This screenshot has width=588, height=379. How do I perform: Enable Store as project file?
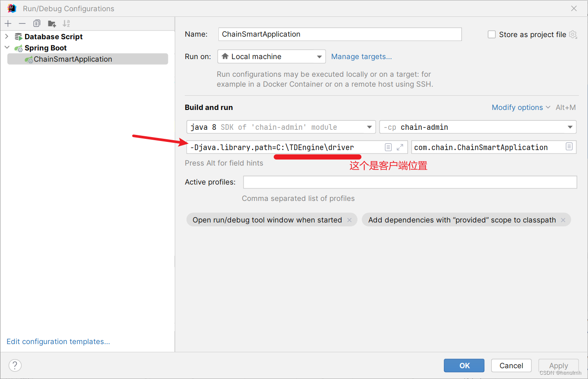492,34
